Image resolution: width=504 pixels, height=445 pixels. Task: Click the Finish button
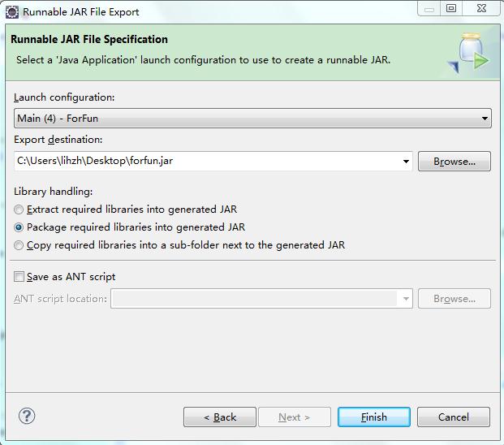[373, 417]
